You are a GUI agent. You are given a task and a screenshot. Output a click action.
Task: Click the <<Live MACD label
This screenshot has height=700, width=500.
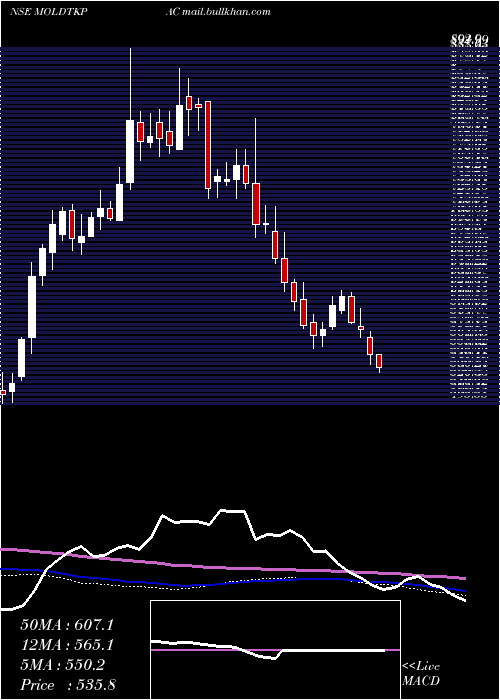tap(421, 674)
